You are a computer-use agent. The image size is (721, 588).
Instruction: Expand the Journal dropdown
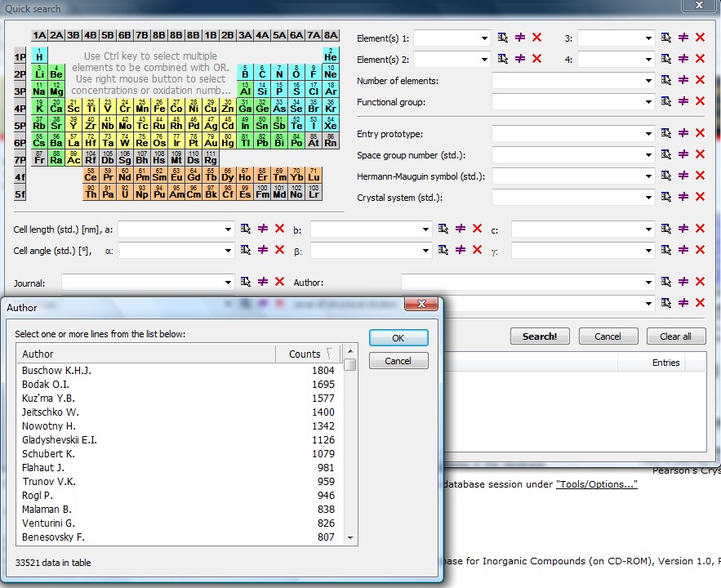point(229,282)
